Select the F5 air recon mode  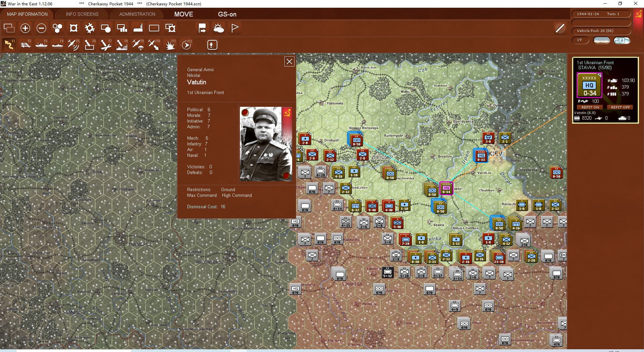pyautogui.click(x=73, y=44)
